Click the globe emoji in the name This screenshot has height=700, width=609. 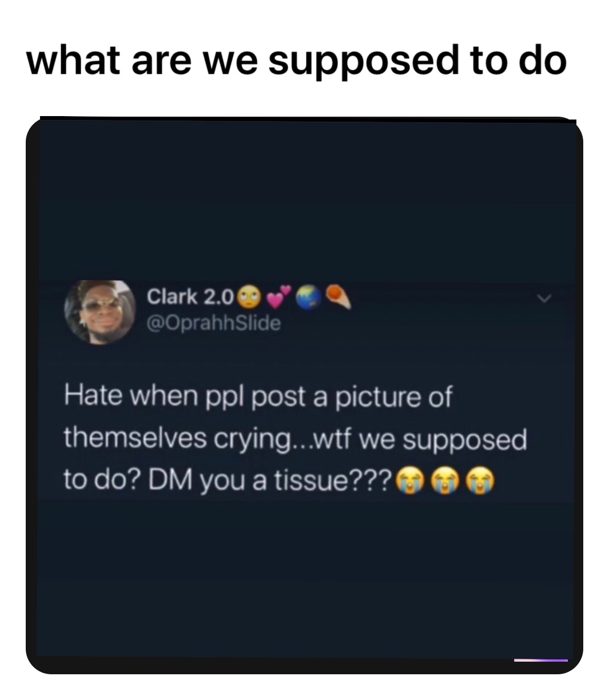307,296
